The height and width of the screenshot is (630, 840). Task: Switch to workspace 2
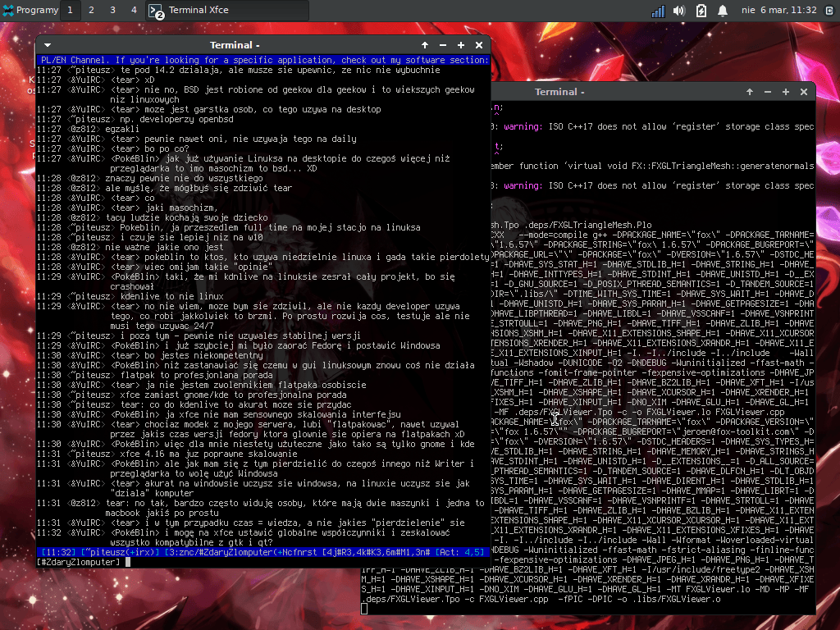[x=91, y=11]
